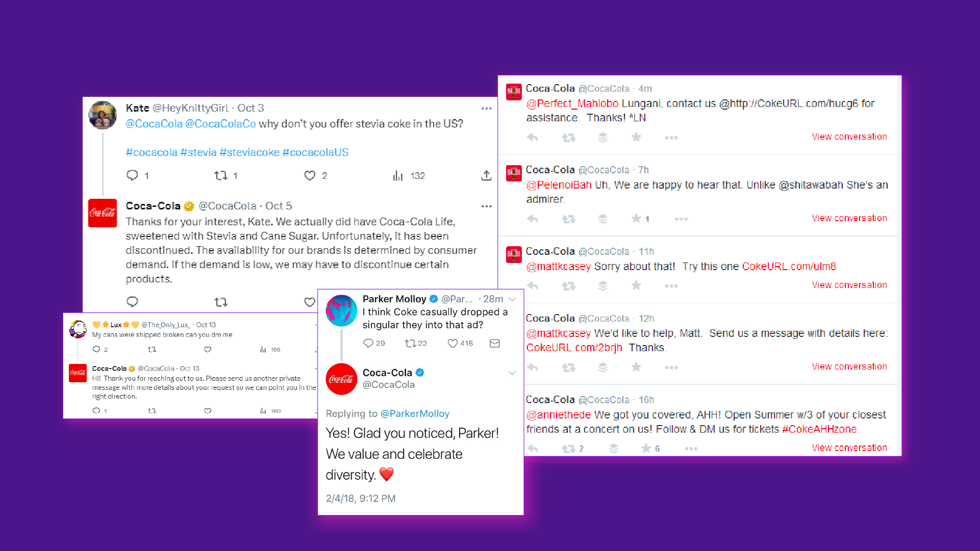Favorite the @PelenoiBah reply with the star
980x551 pixels.
click(x=636, y=219)
